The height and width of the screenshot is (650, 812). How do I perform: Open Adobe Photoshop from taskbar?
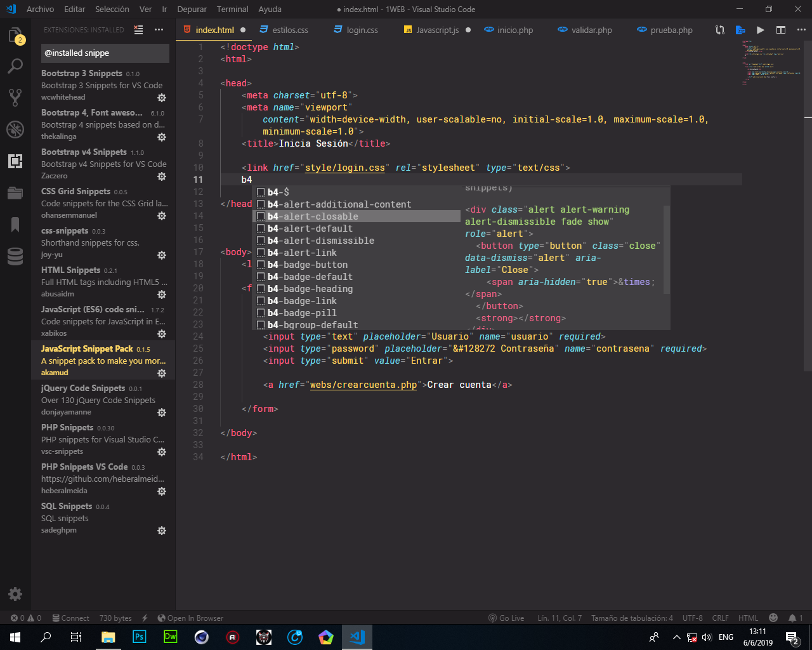tap(140, 637)
